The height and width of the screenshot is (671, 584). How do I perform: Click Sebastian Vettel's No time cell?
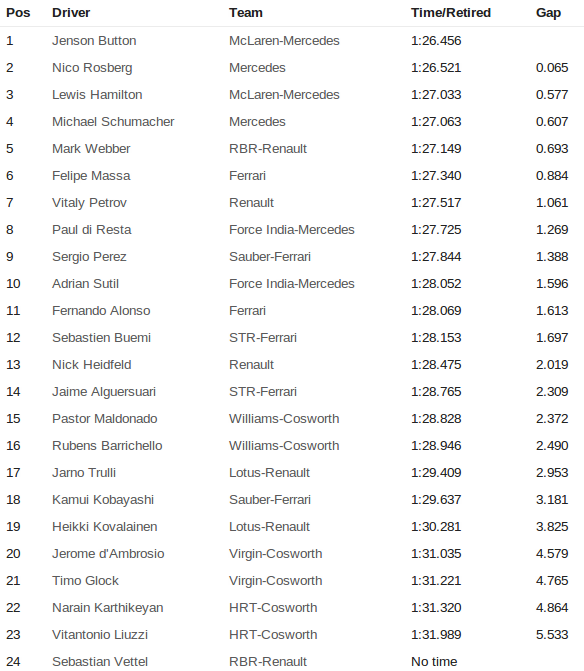point(434,661)
